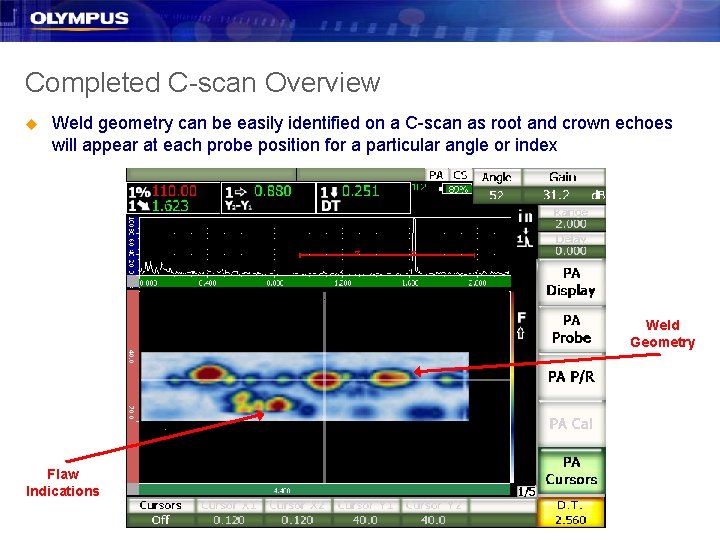Click the DT 0.251 reading box
720x540 pixels.
pos(363,198)
